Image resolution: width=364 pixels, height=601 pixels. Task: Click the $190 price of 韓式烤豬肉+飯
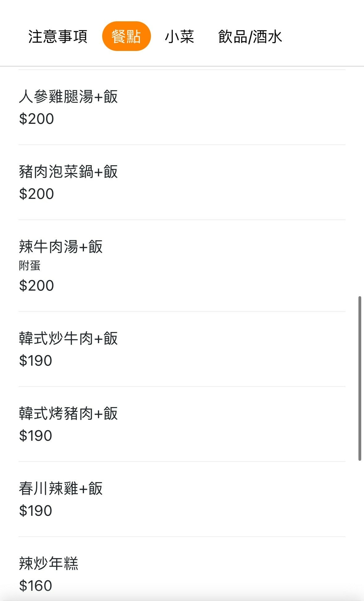click(x=36, y=436)
